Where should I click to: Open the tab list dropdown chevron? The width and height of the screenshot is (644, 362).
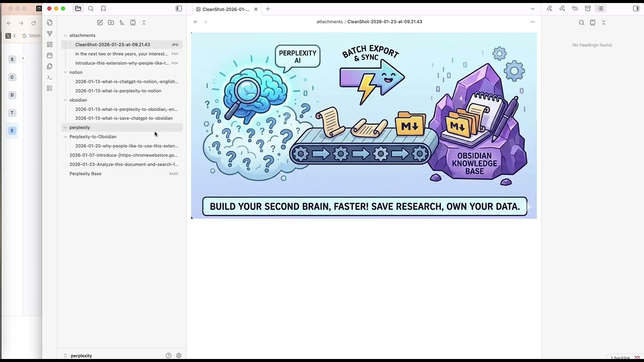532,9
